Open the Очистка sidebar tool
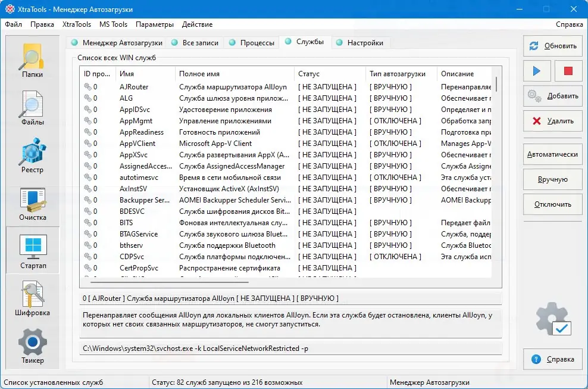The width and height of the screenshot is (588, 389). point(33,203)
